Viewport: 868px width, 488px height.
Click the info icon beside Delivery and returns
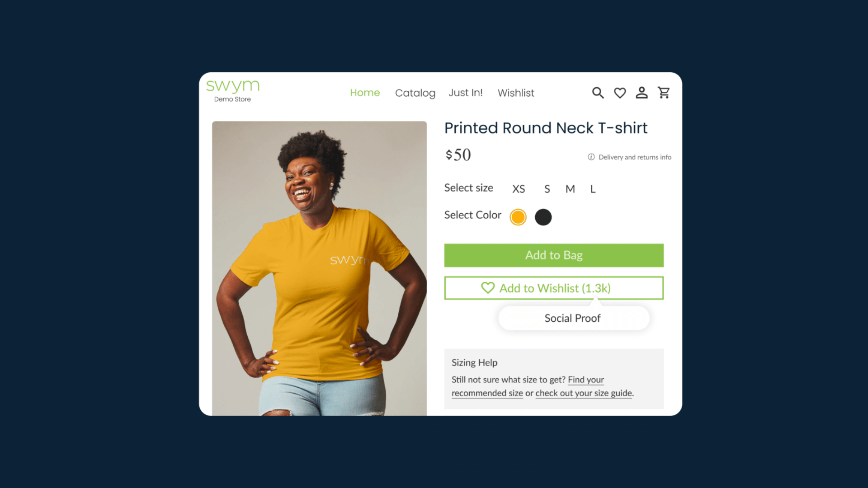click(x=591, y=157)
